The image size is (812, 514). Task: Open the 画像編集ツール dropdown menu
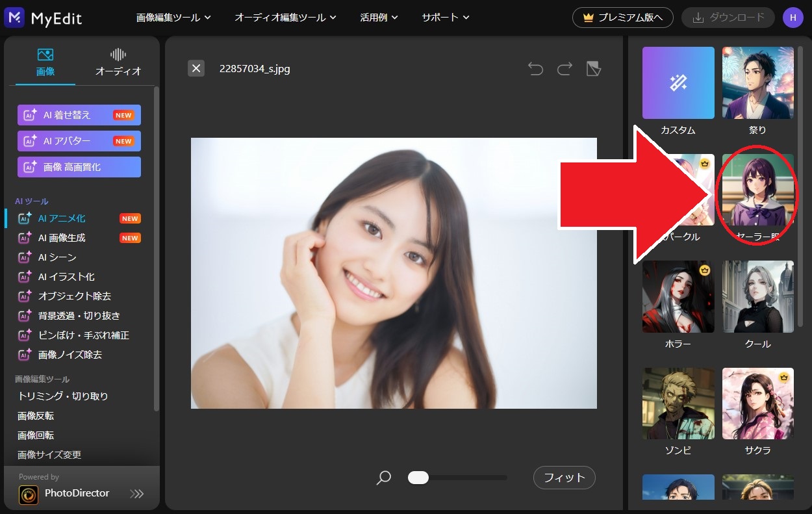point(173,18)
